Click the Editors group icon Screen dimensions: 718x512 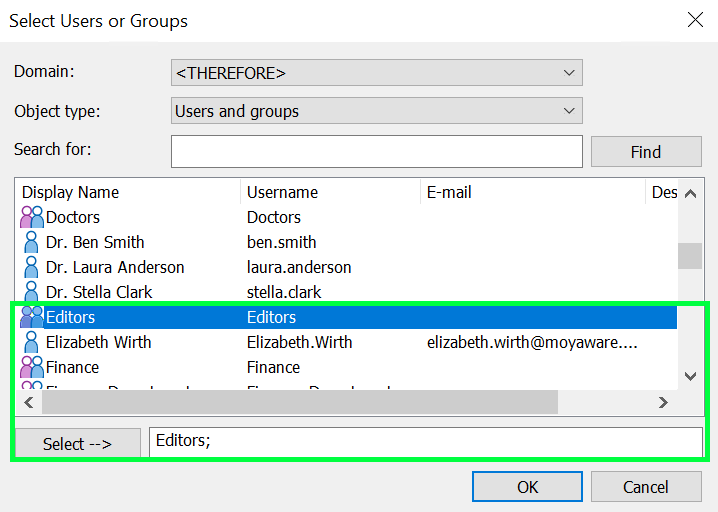[x=32, y=317]
